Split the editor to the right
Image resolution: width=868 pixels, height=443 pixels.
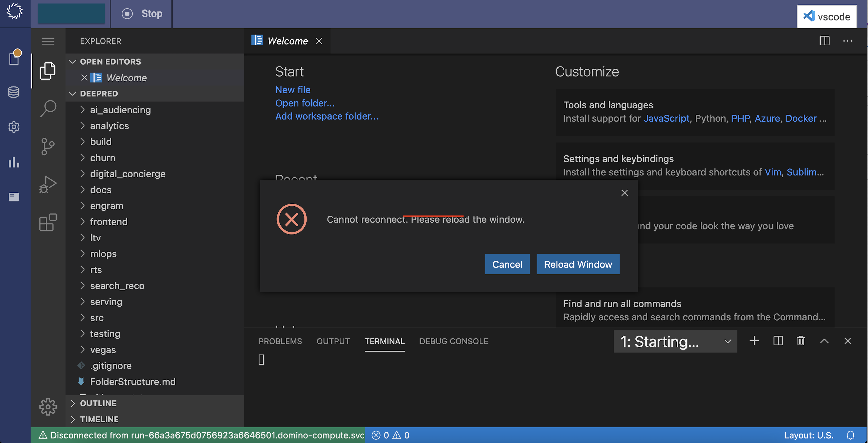point(824,41)
